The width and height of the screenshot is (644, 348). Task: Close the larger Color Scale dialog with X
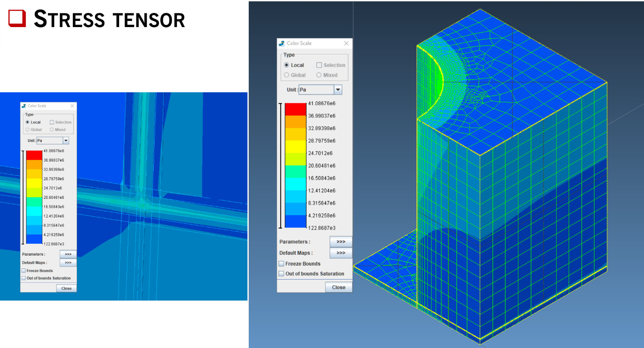[346, 43]
